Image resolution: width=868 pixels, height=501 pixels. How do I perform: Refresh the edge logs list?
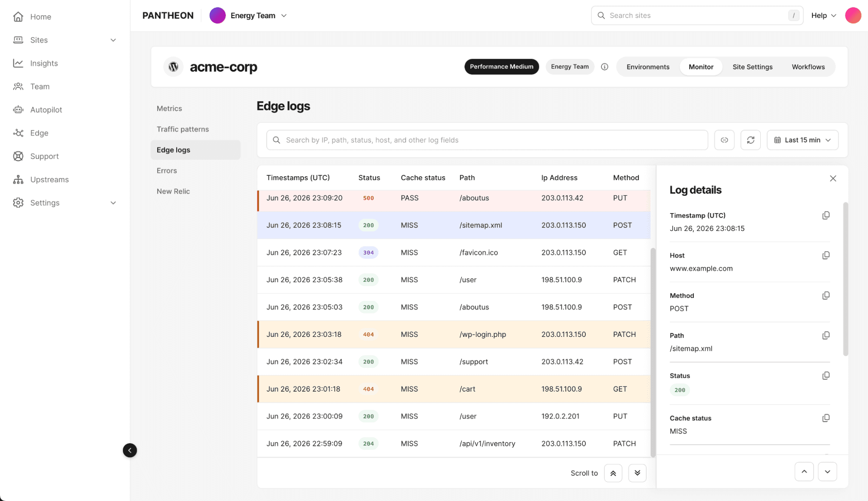pyautogui.click(x=750, y=140)
